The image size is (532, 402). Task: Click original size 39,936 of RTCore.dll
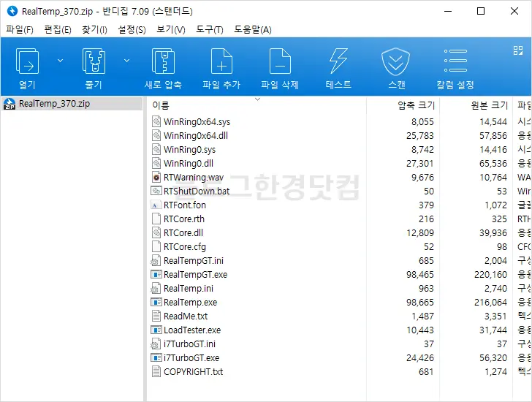493,233
